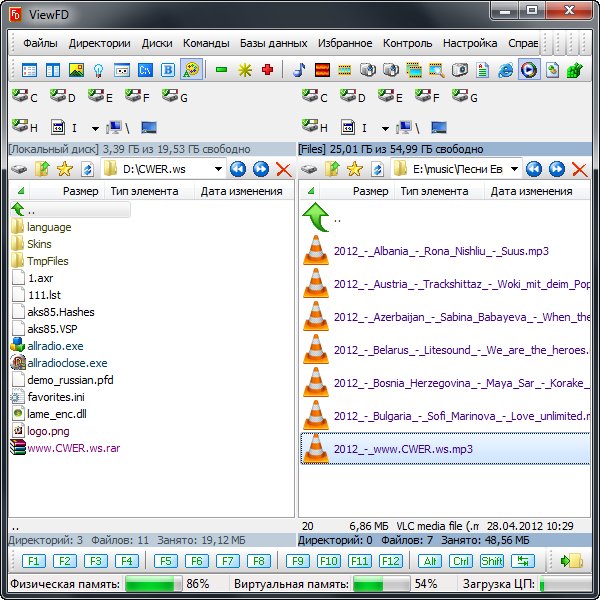Click the F5 function key button
Viewport: 600px width, 600px height.
pos(166,561)
